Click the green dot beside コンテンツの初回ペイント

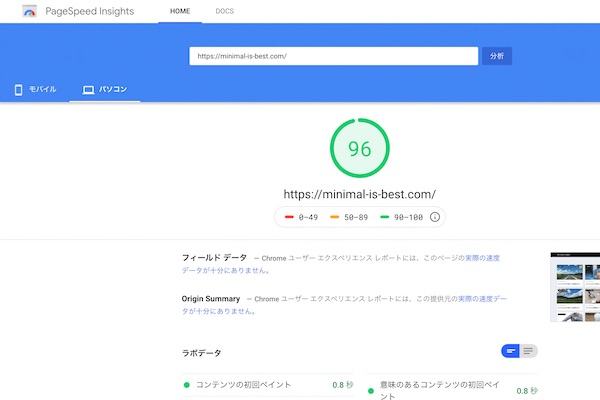tap(187, 385)
